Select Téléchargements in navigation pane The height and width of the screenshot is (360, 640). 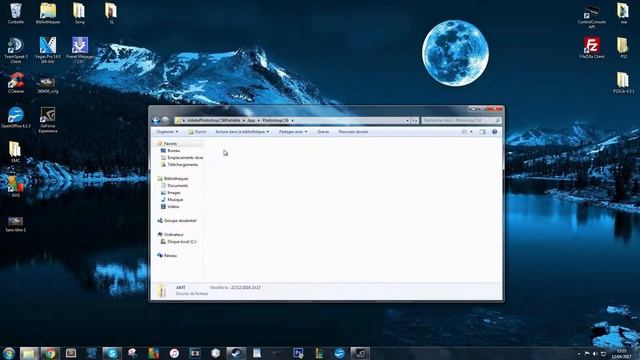coord(179,164)
